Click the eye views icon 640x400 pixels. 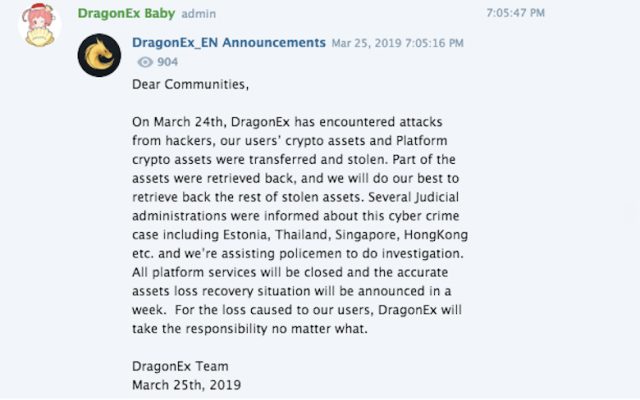point(145,62)
